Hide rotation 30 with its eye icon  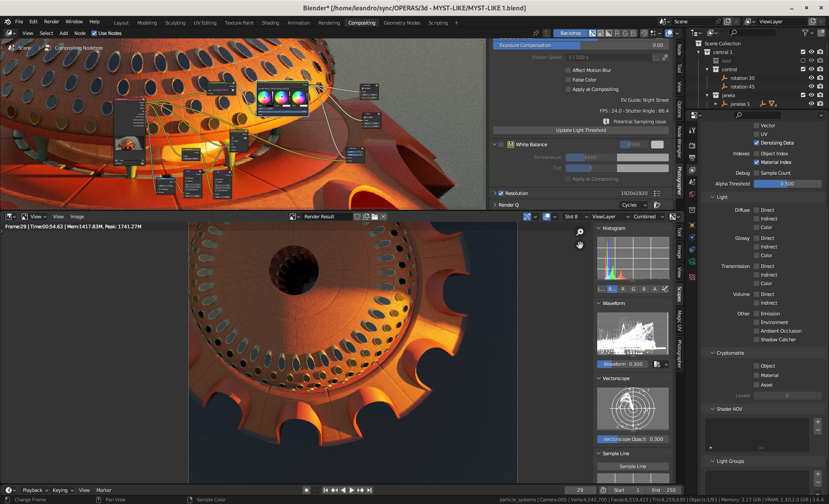pos(811,78)
